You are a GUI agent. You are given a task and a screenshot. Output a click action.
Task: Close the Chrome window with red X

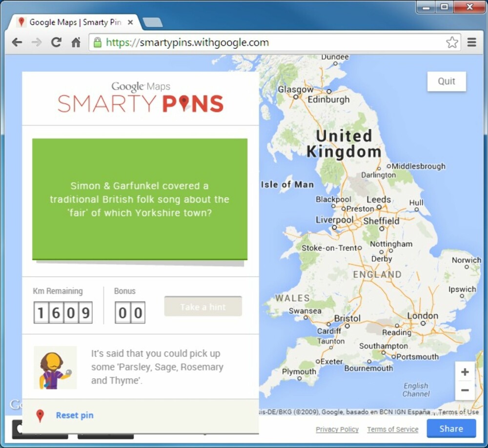point(469,7)
